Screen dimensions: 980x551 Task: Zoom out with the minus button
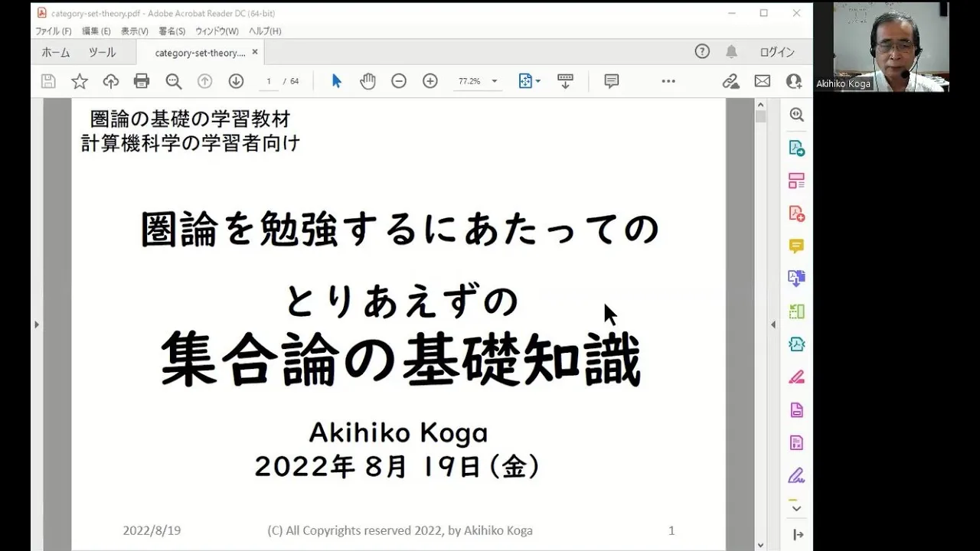pyautogui.click(x=399, y=81)
